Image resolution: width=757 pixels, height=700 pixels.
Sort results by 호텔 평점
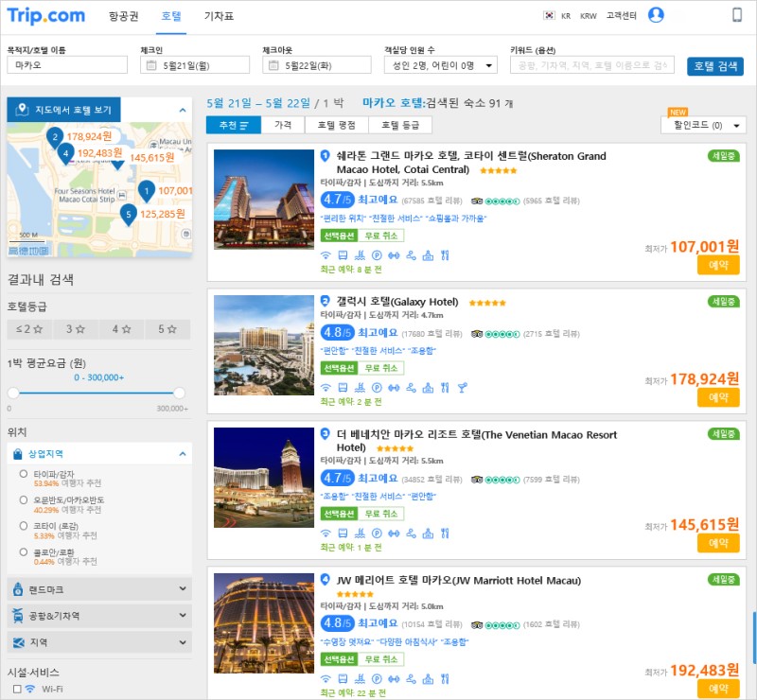tap(337, 125)
